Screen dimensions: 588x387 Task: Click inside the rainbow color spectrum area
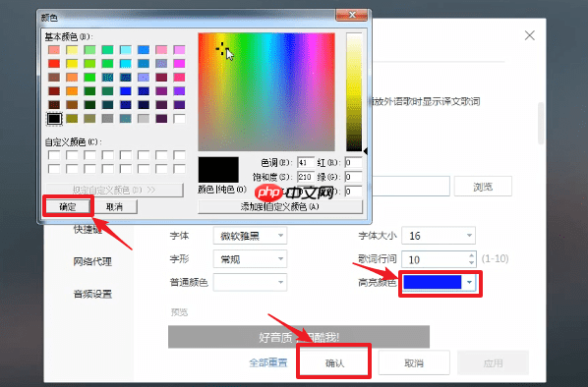(x=266, y=91)
